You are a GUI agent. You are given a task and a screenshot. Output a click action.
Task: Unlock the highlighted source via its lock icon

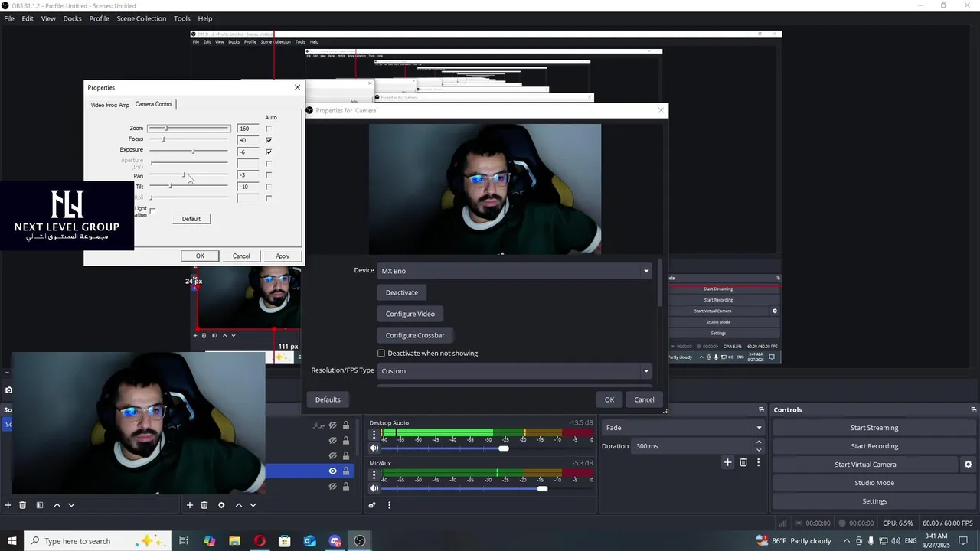click(346, 471)
